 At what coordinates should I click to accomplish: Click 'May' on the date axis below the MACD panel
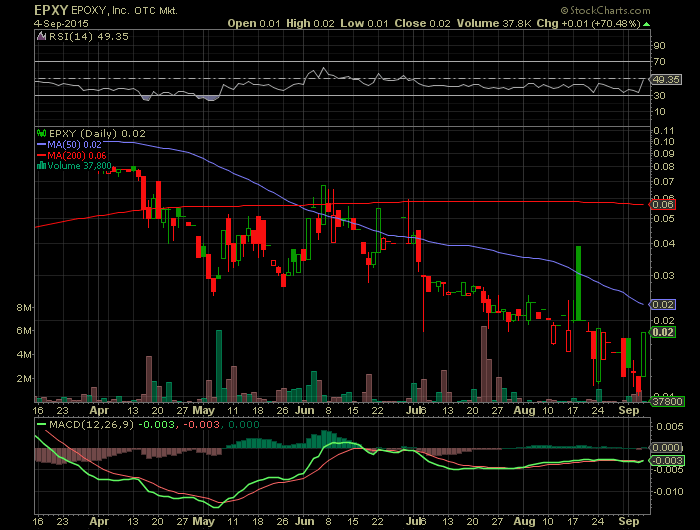click(204, 522)
